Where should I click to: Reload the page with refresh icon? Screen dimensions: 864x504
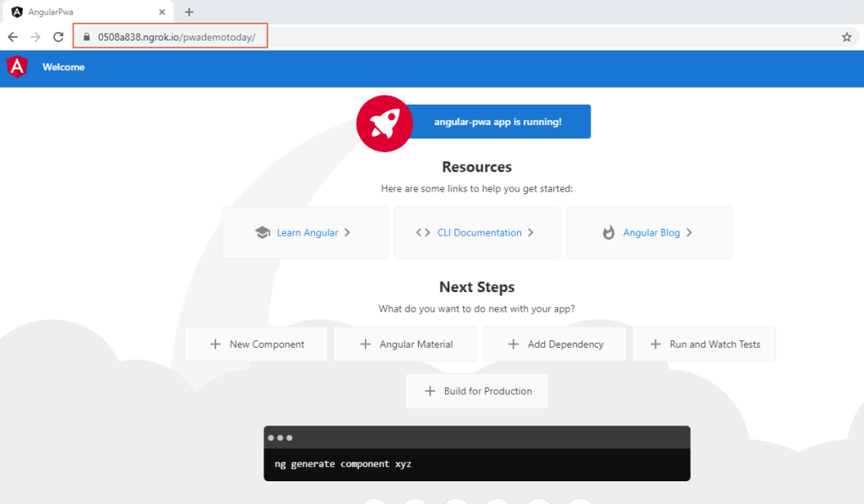coord(58,37)
